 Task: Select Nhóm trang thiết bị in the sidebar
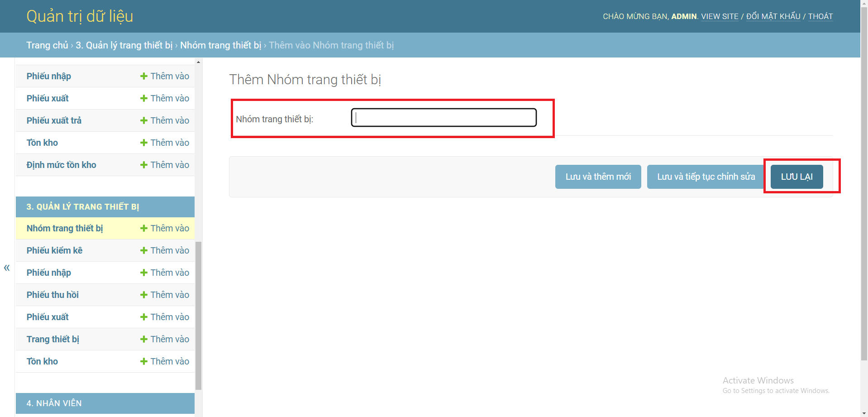(64, 228)
